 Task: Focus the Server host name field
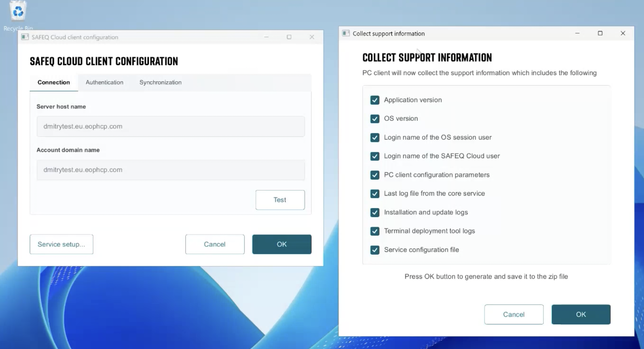point(171,126)
